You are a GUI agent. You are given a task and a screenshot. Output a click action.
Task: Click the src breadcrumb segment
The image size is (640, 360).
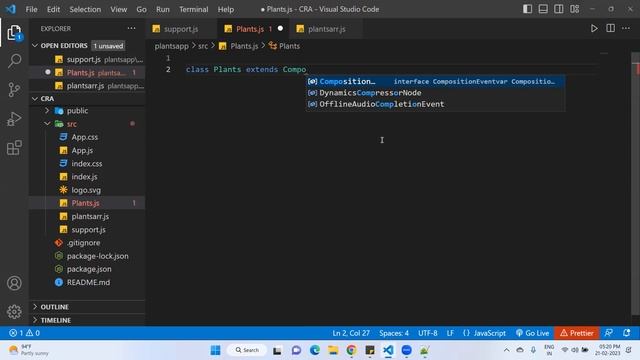[x=203, y=46]
